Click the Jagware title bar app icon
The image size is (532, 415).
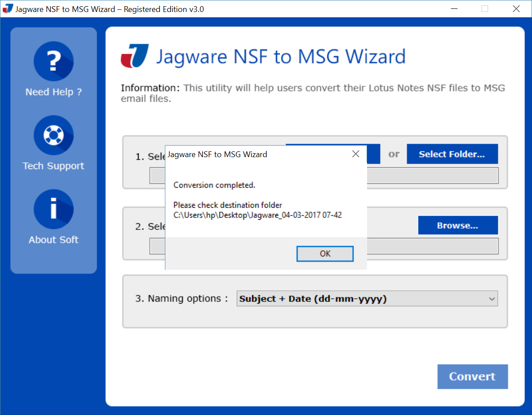8,9
